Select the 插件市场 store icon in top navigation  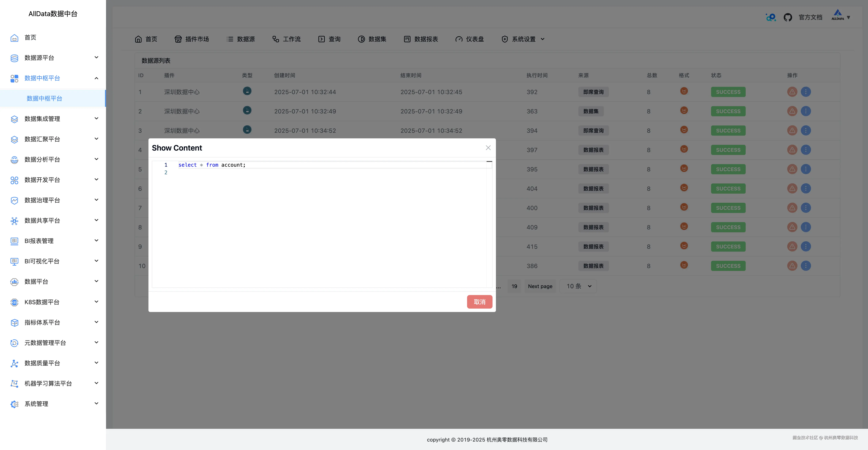pyautogui.click(x=178, y=39)
